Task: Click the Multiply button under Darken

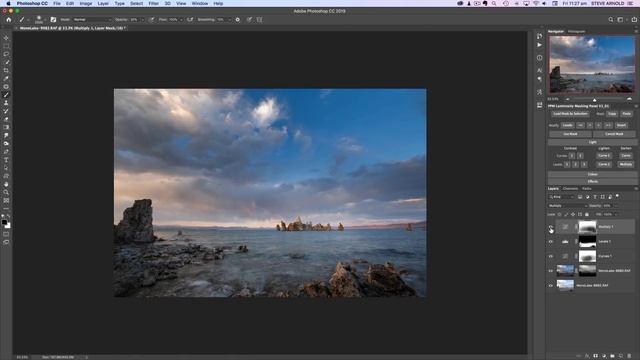Action: (626, 164)
